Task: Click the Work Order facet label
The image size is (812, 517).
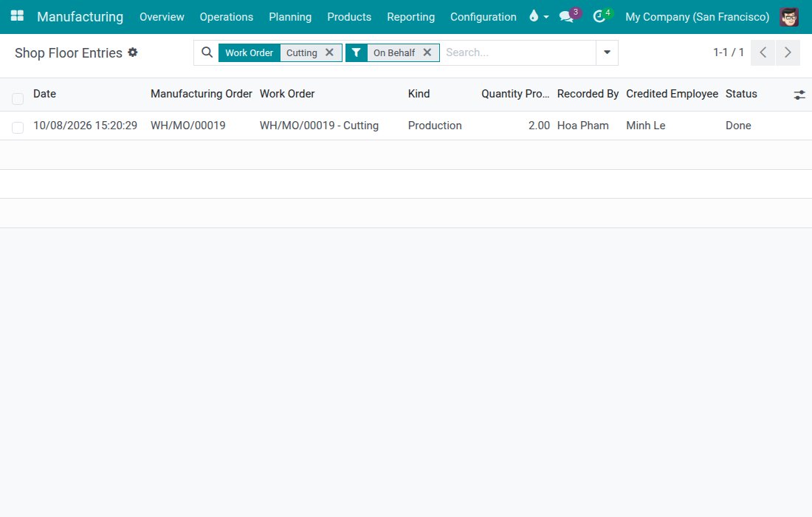Action: [x=249, y=52]
